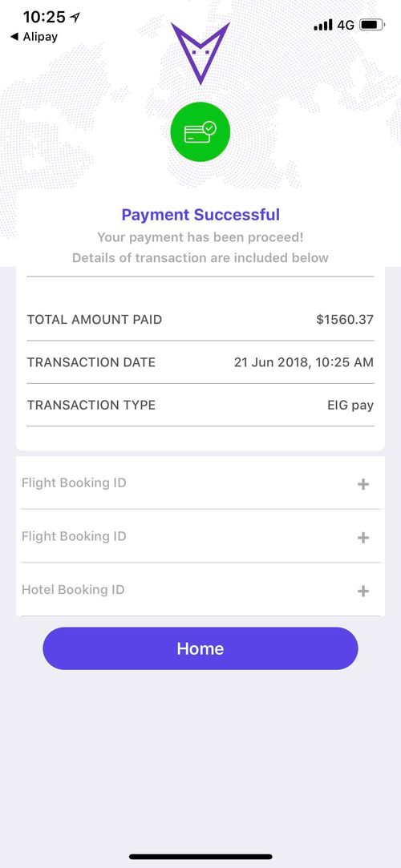Image resolution: width=401 pixels, height=868 pixels.
Task: Tap the $1560.37 amount value
Action: tap(345, 320)
